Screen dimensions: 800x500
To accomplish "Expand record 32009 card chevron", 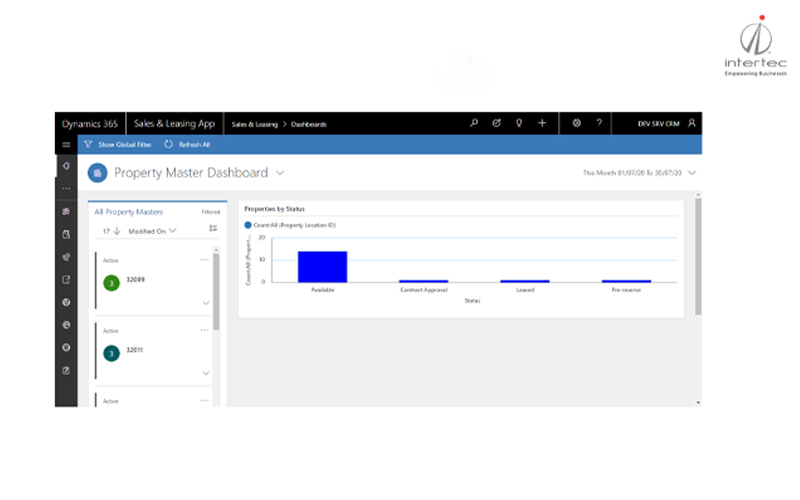I will click(x=206, y=303).
